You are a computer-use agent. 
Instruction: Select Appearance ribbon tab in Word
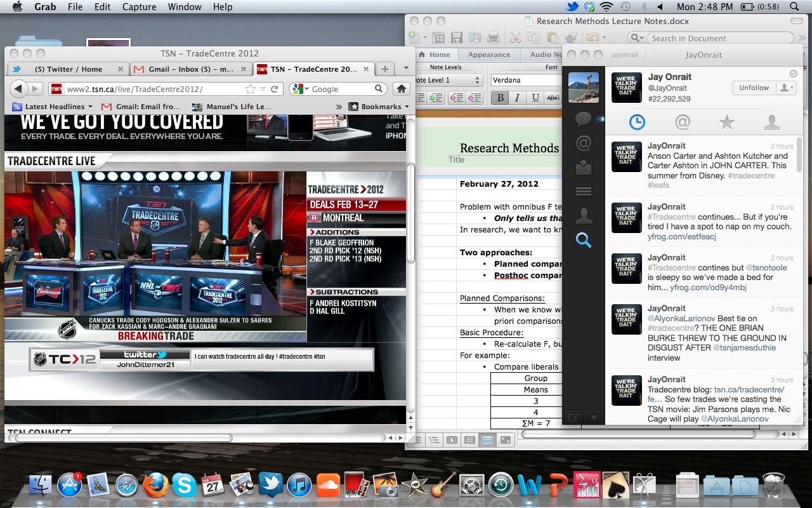tap(489, 55)
